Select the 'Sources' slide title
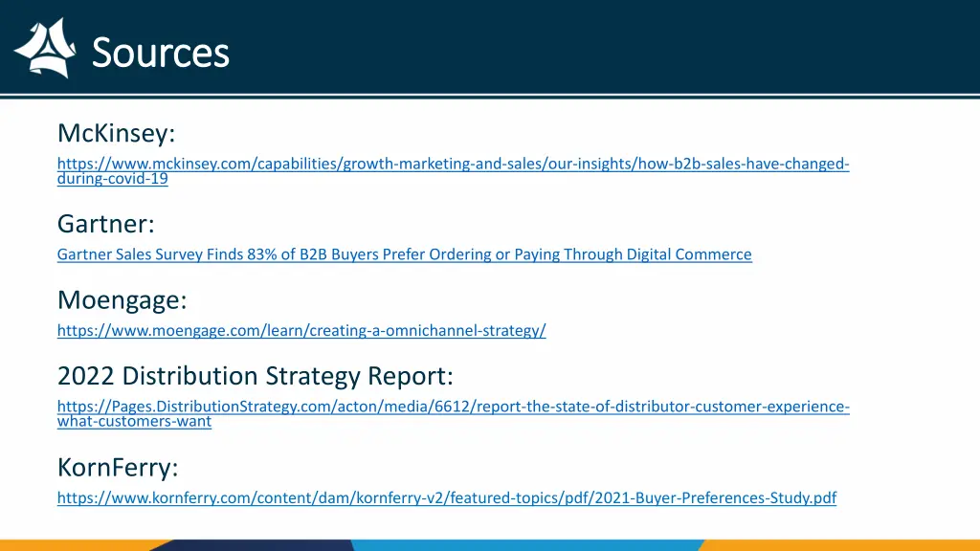Screen dimensions: 980x551 coord(161,53)
